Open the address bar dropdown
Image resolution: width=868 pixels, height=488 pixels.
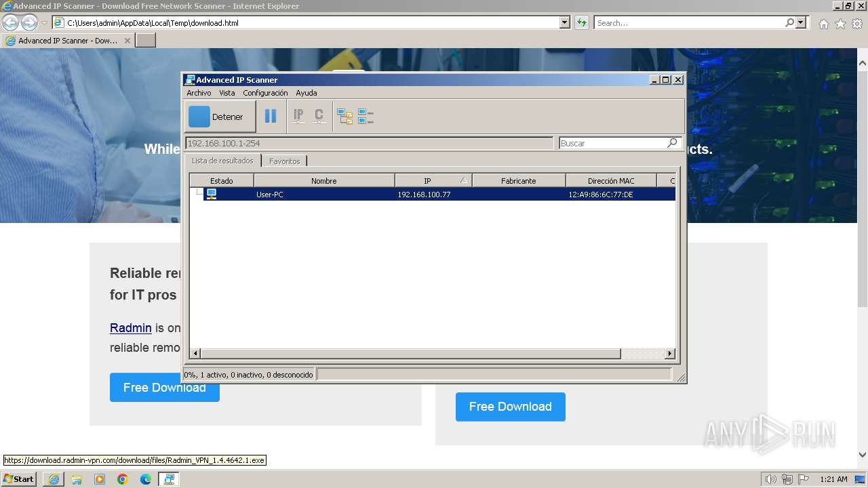(565, 22)
